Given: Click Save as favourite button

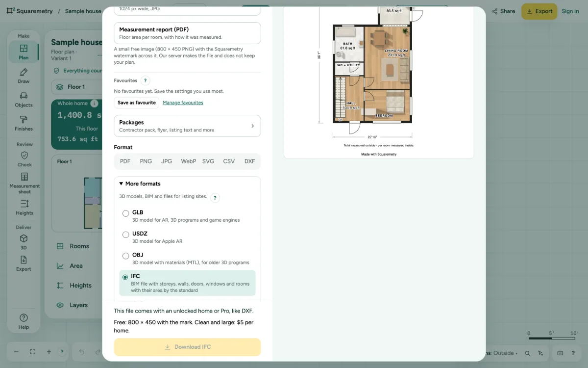Looking at the screenshot, I should click(x=137, y=103).
